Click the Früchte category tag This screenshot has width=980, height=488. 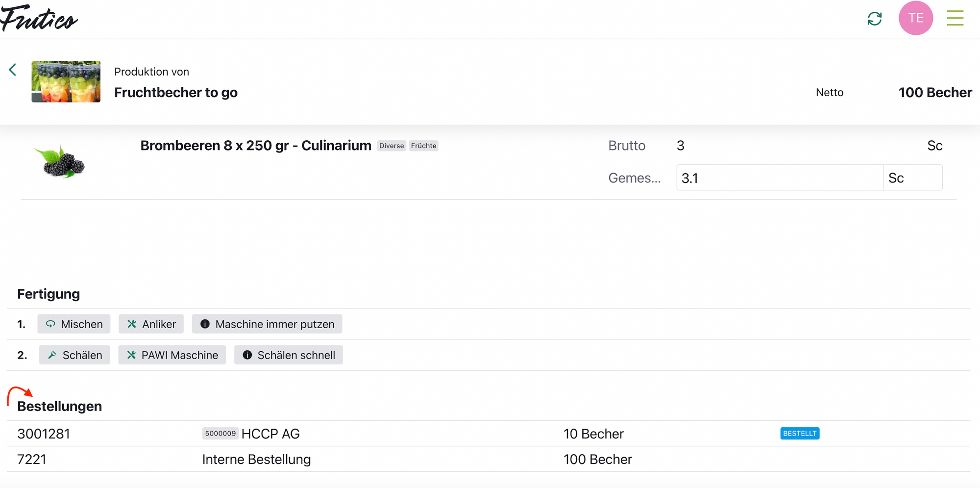pos(423,146)
